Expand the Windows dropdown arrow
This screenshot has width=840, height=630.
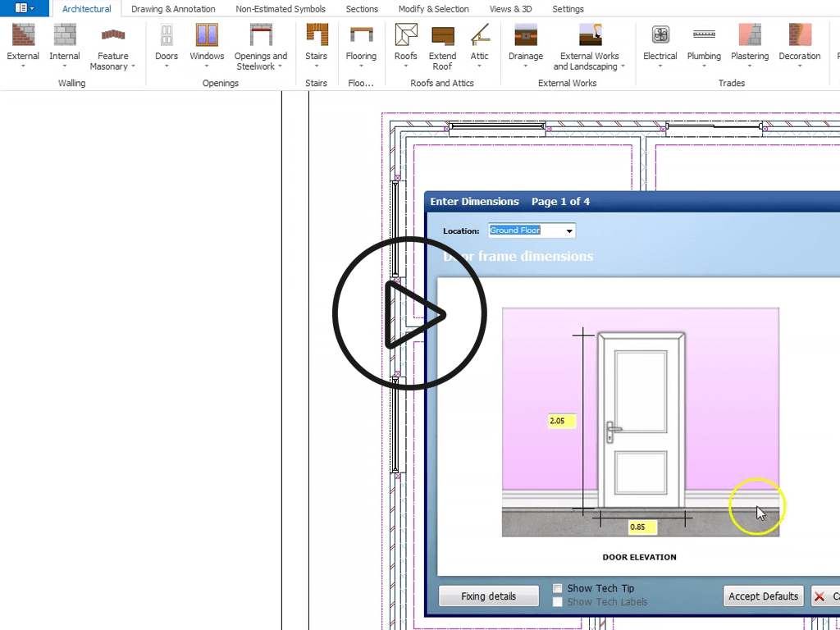point(207,66)
